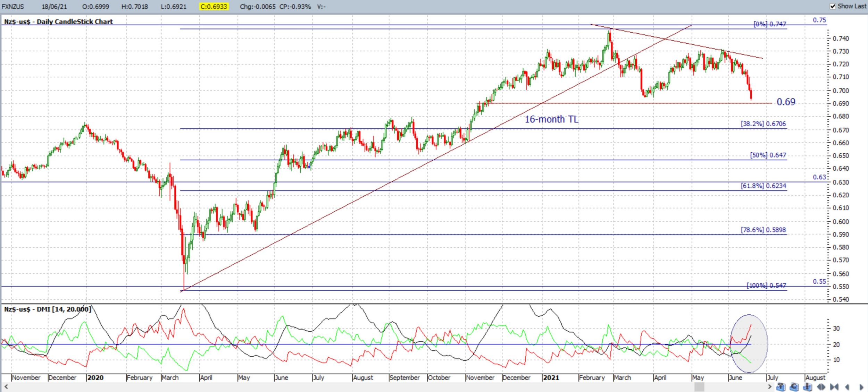Click the shift chart left triangle icon
The width and height of the screenshot is (868, 392).
(x=847, y=387)
